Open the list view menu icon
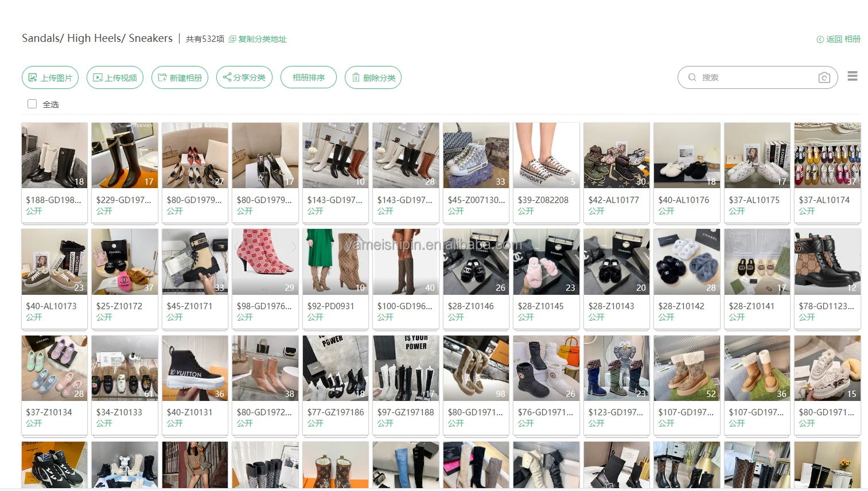Image resolution: width=868 pixels, height=491 pixels. point(853,76)
